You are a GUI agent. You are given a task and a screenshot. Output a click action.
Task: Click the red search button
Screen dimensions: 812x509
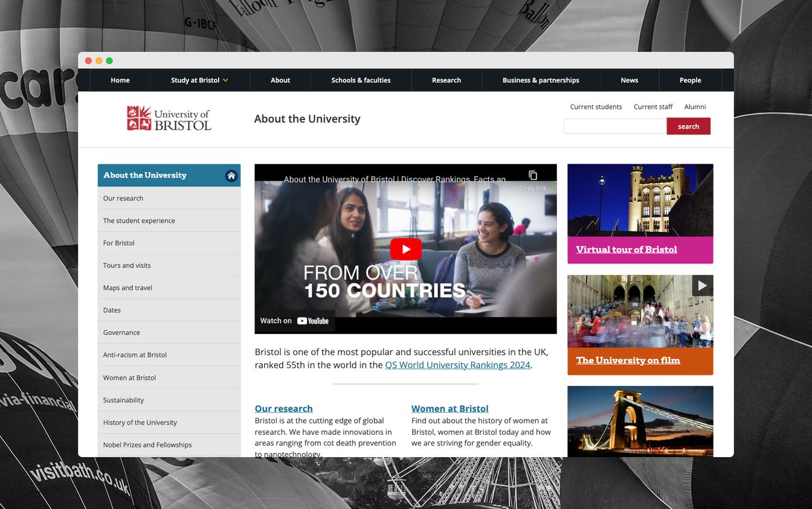click(x=688, y=126)
